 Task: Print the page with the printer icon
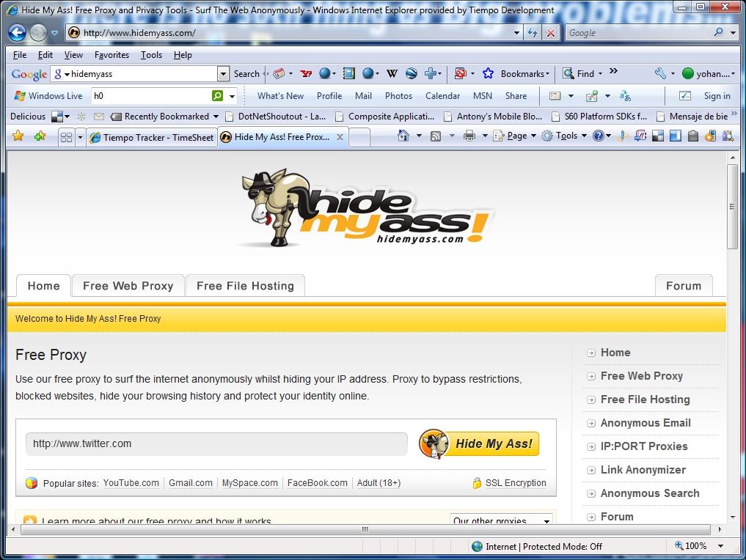[x=469, y=136]
